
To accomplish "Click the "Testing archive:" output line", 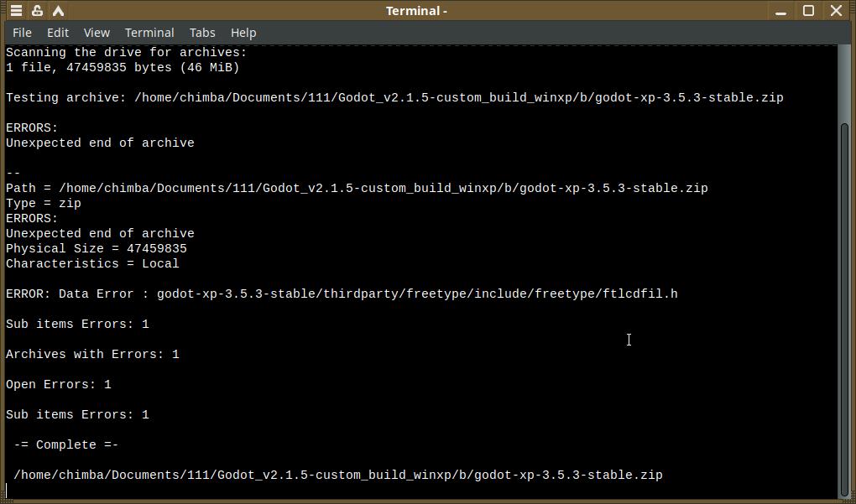I will pos(394,97).
